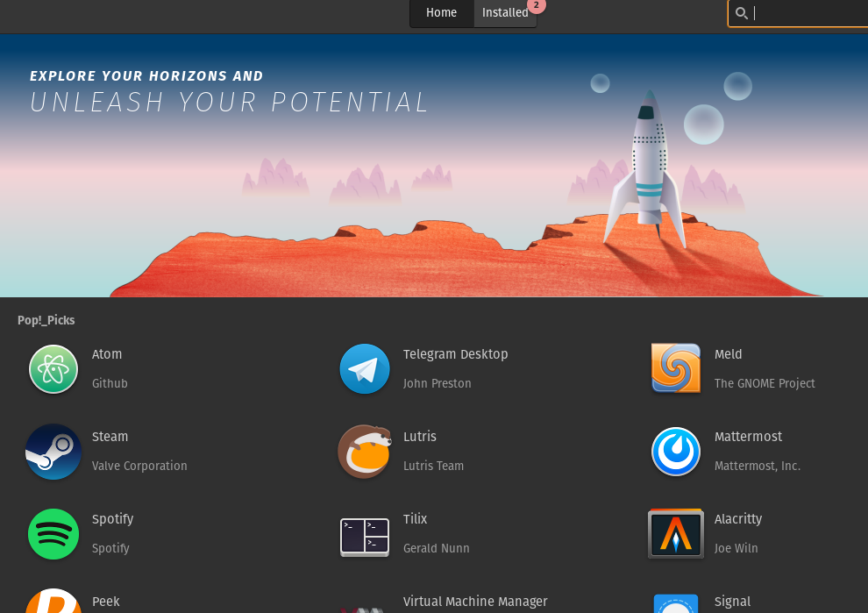Open the Meld title text

coord(728,353)
